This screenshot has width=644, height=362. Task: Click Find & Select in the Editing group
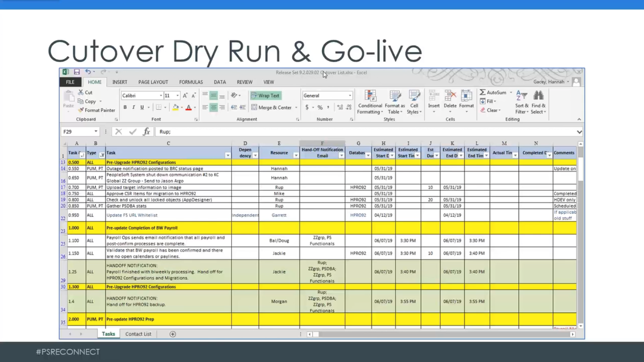click(x=539, y=101)
